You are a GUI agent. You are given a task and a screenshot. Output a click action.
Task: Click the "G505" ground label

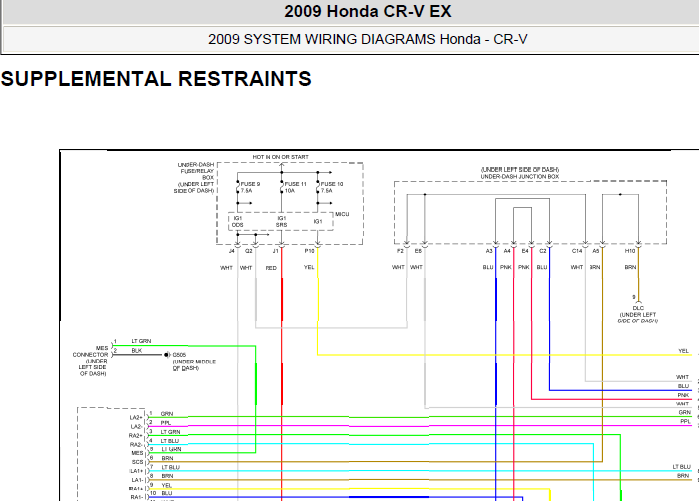coord(179,355)
